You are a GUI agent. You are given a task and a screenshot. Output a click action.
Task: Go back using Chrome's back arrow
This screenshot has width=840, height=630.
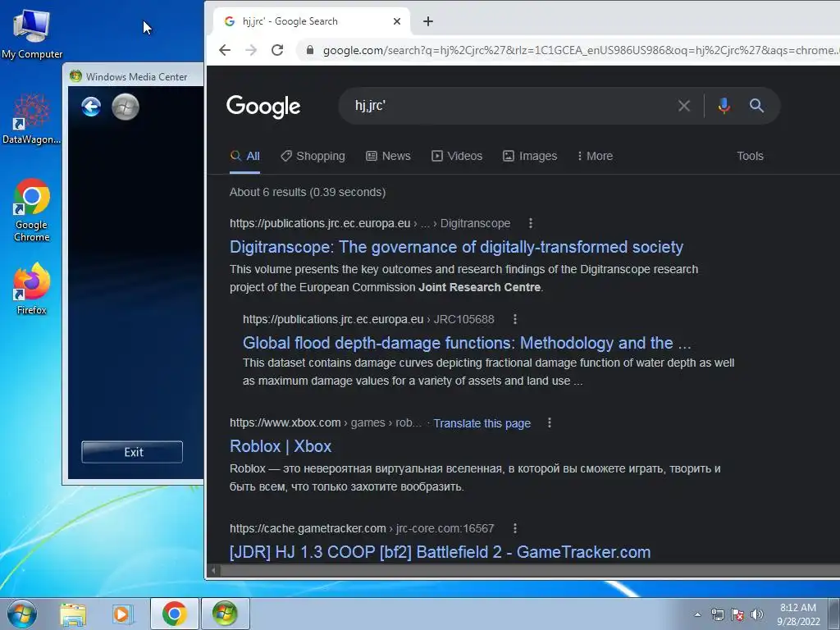(x=225, y=50)
